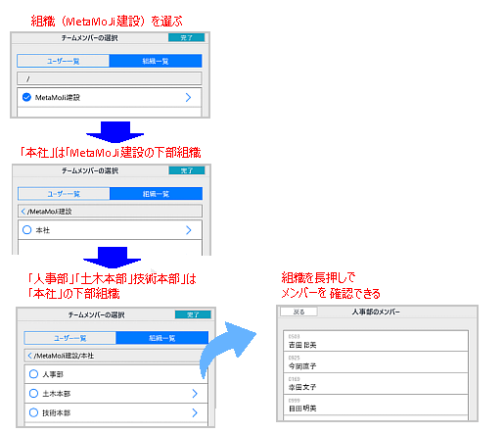The image size is (504, 433).
Task: Click 完了 button in the top panel
Action: tap(186, 37)
